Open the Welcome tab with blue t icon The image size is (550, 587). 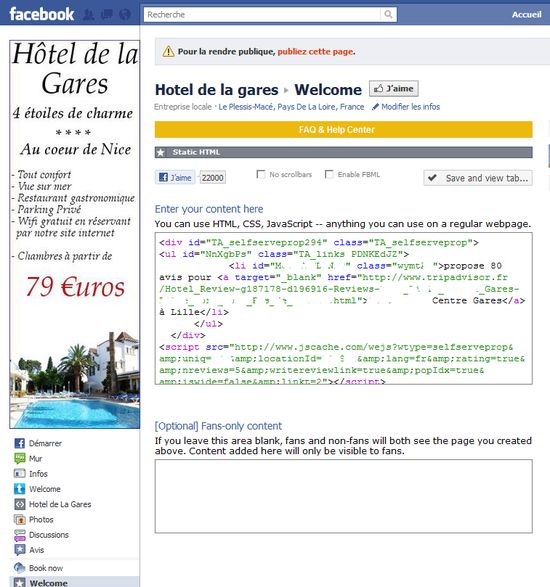coord(45,489)
